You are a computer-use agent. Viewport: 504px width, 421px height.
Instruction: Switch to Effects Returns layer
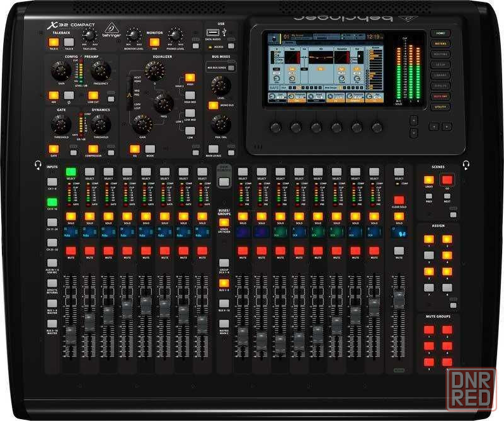(52, 283)
